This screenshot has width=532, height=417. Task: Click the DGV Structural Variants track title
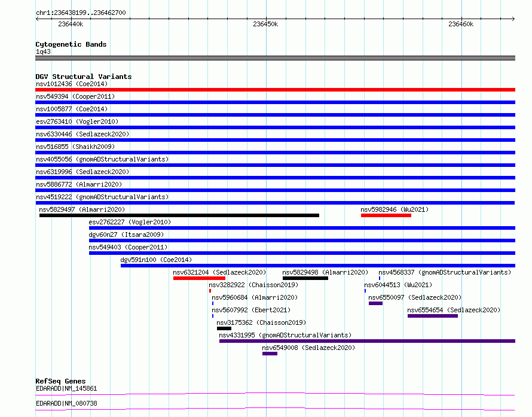click(x=84, y=77)
